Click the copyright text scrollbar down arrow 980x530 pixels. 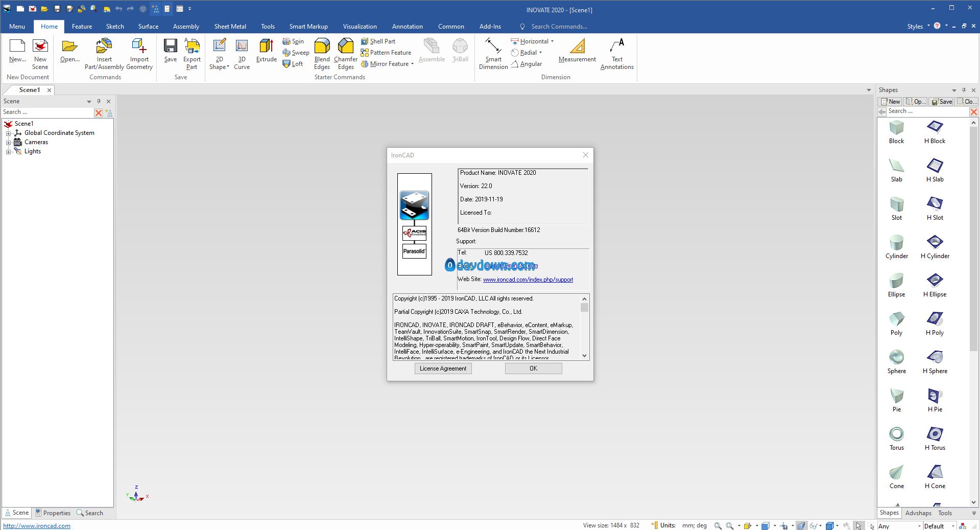(584, 356)
